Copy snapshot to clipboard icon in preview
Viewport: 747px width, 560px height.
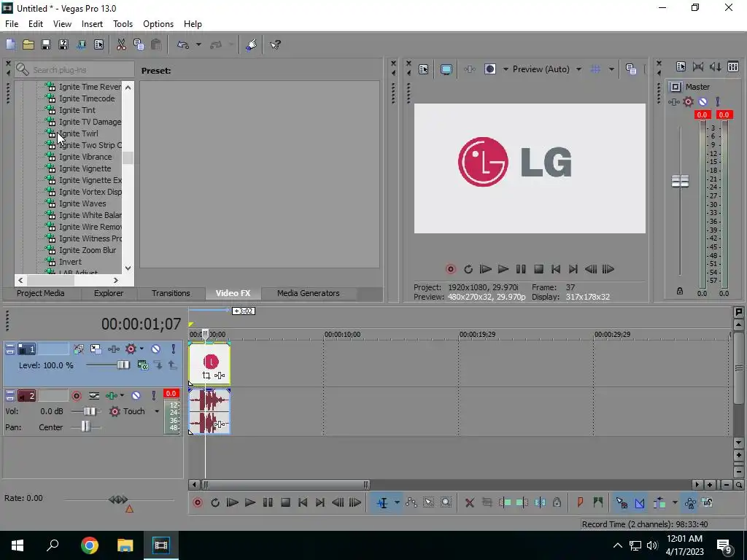[631, 69]
